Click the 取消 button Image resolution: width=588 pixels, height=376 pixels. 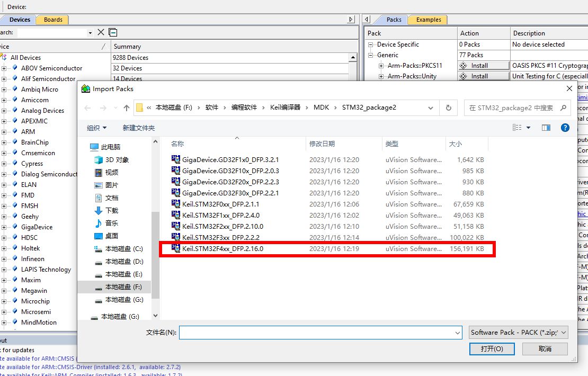545,349
